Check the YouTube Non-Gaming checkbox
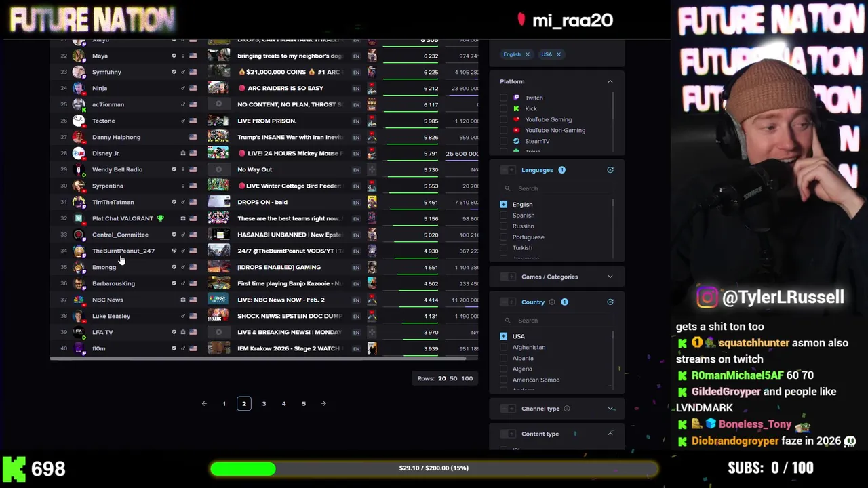Image resolution: width=868 pixels, height=488 pixels. (x=503, y=130)
